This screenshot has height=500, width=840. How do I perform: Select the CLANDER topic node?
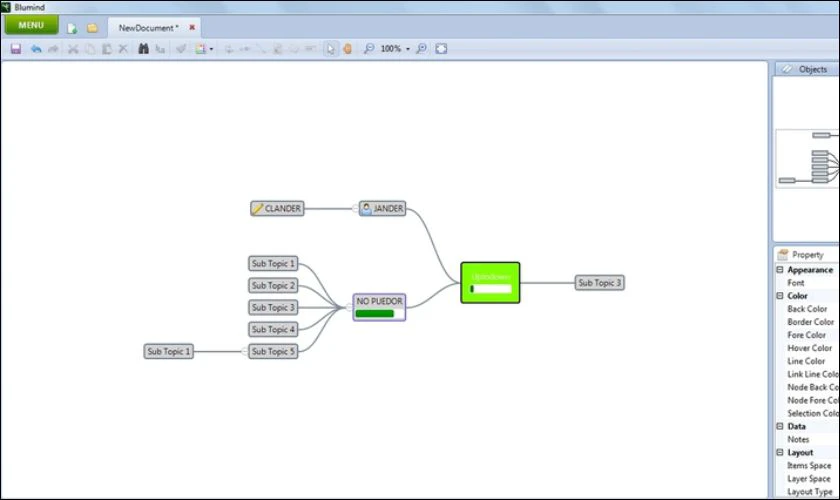(x=277, y=208)
